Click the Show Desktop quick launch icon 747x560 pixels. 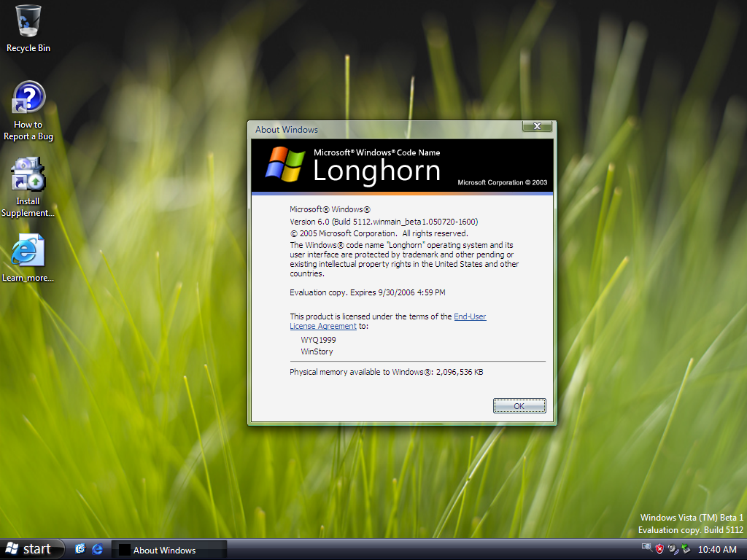point(80,549)
